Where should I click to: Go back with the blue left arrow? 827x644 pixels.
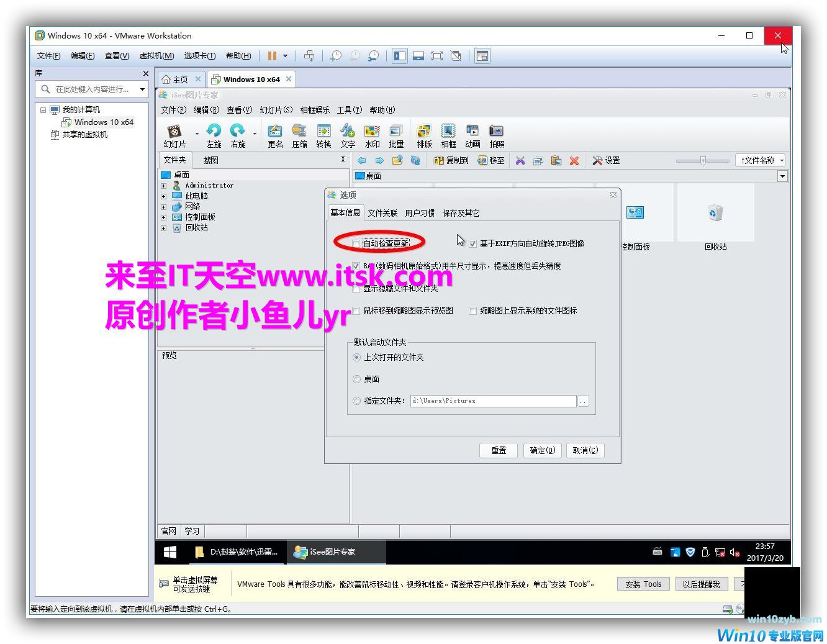pos(361,160)
